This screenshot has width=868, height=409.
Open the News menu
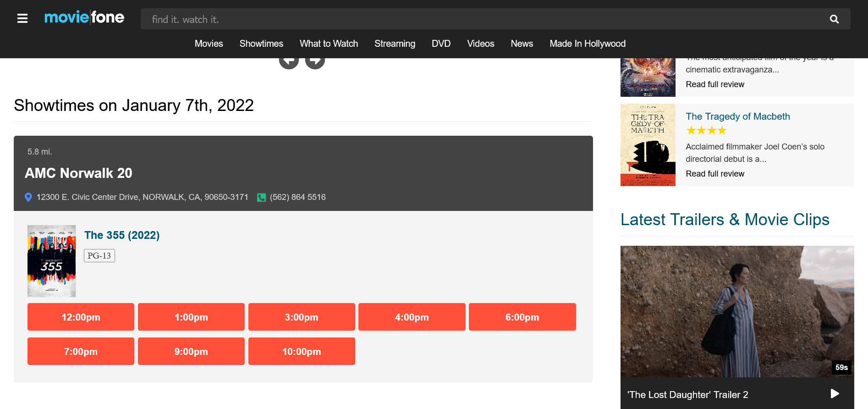click(522, 44)
